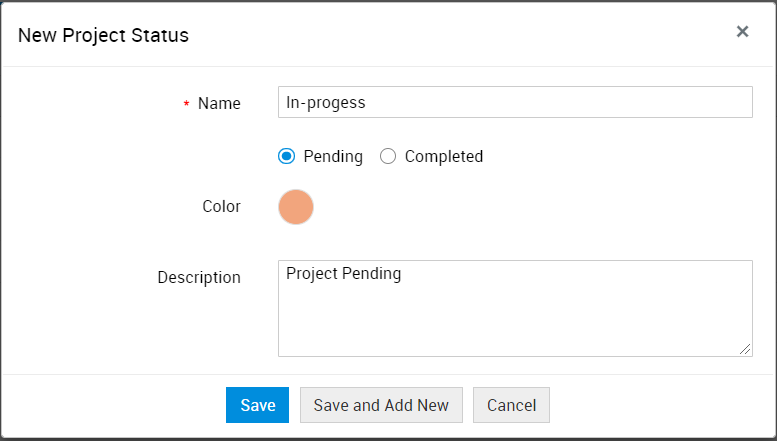Click empty footer area beside Cancel
The width and height of the screenshot is (777, 441).
tap(660, 405)
